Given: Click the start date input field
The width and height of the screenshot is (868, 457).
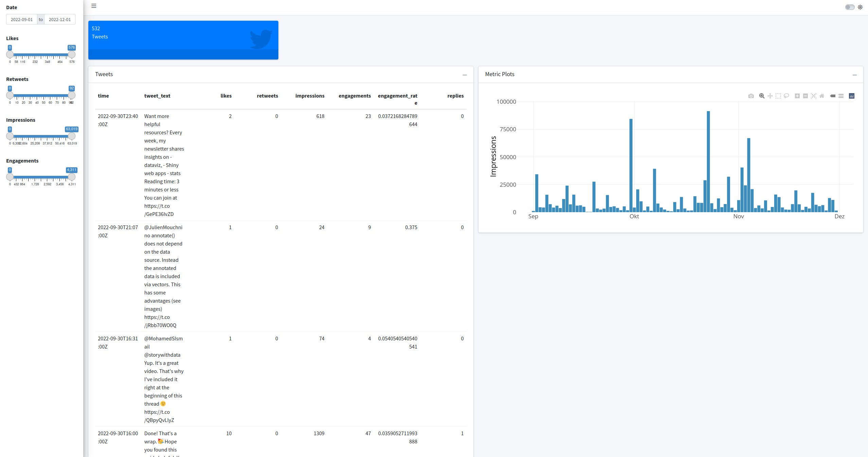Looking at the screenshot, I should [x=22, y=19].
